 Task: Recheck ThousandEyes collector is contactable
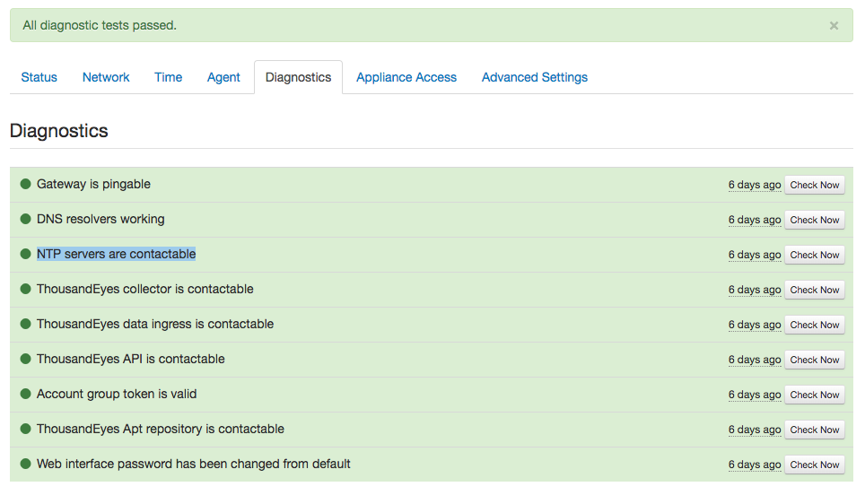click(814, 290)
